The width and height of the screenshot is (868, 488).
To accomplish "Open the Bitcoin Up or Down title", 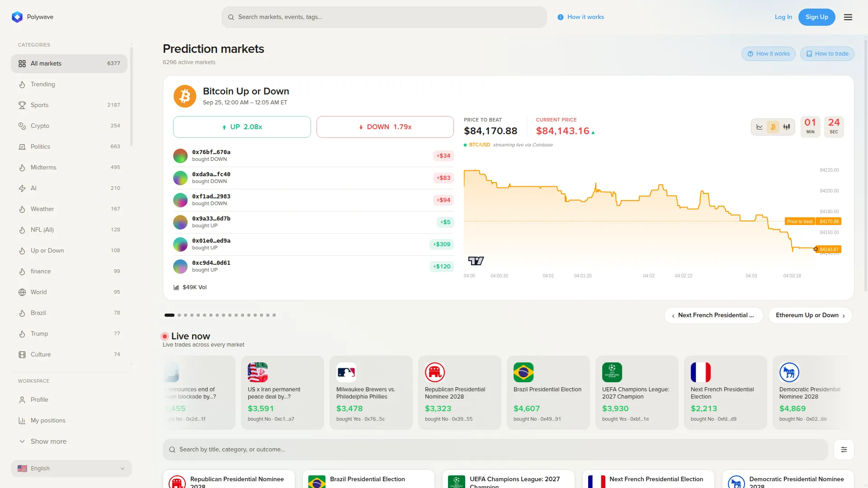I will tap(246, 91).
